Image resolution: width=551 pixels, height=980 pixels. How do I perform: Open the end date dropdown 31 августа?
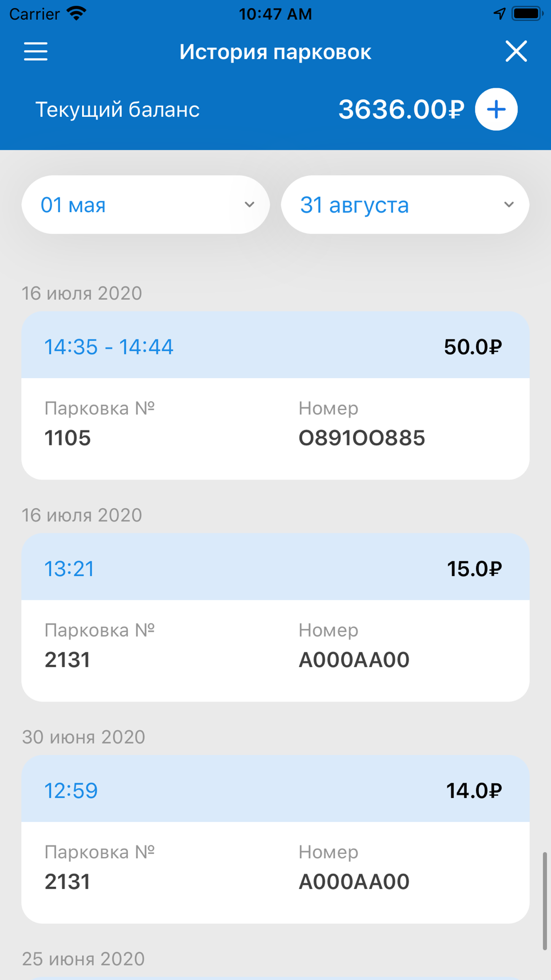click(405, 204)
